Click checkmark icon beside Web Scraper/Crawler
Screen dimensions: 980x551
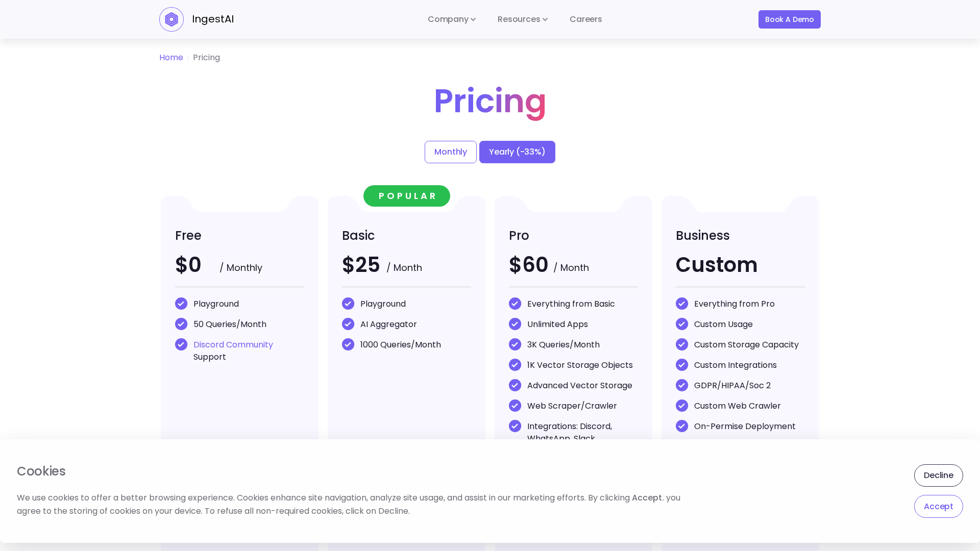coord(515,406)
